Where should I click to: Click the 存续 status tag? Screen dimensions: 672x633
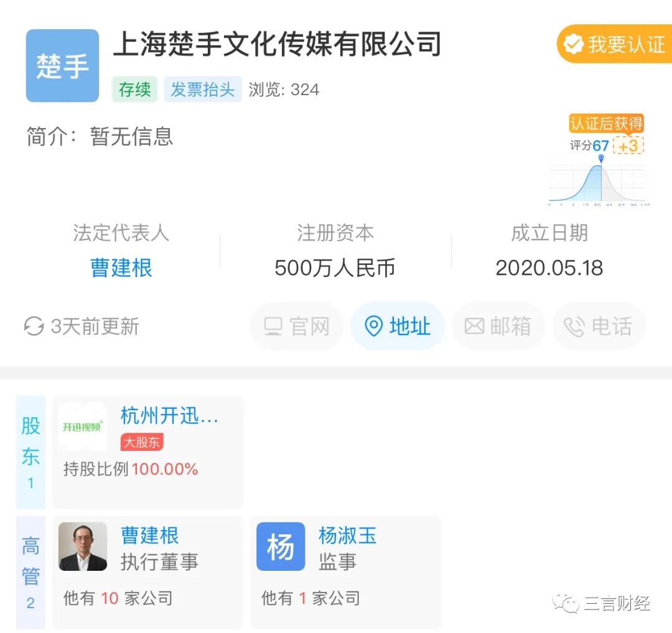134,90
